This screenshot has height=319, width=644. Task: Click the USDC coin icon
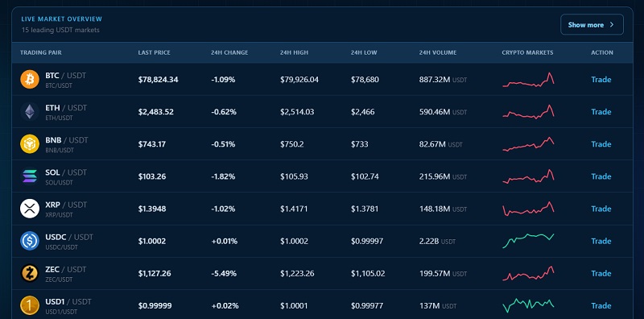click(30, 241)
